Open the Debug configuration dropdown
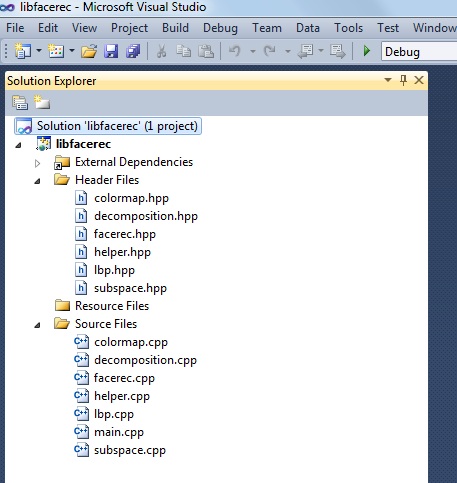The image size is (457, 483). pos(419,52)
